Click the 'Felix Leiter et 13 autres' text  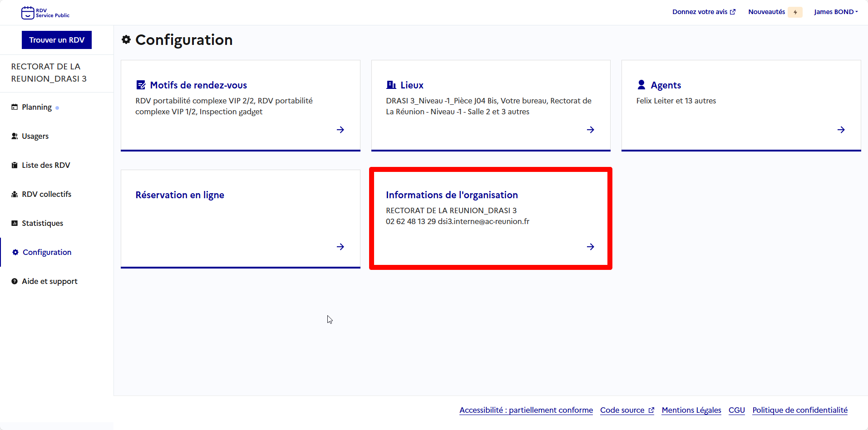(676, 101)
